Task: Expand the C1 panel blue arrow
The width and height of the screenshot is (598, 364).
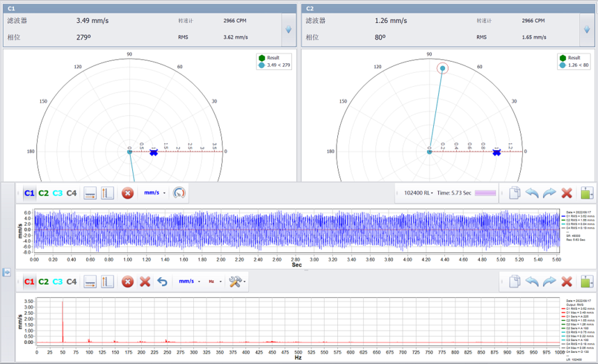Action: [289, 29]
